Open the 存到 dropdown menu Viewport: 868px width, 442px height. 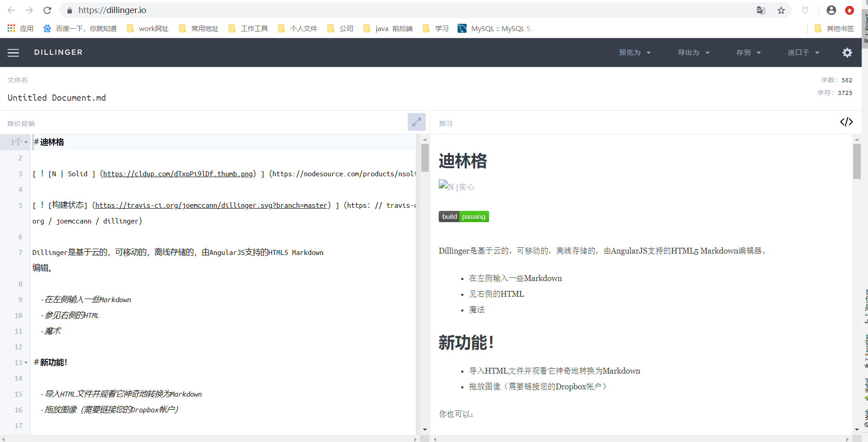click(x=748, y=53)
